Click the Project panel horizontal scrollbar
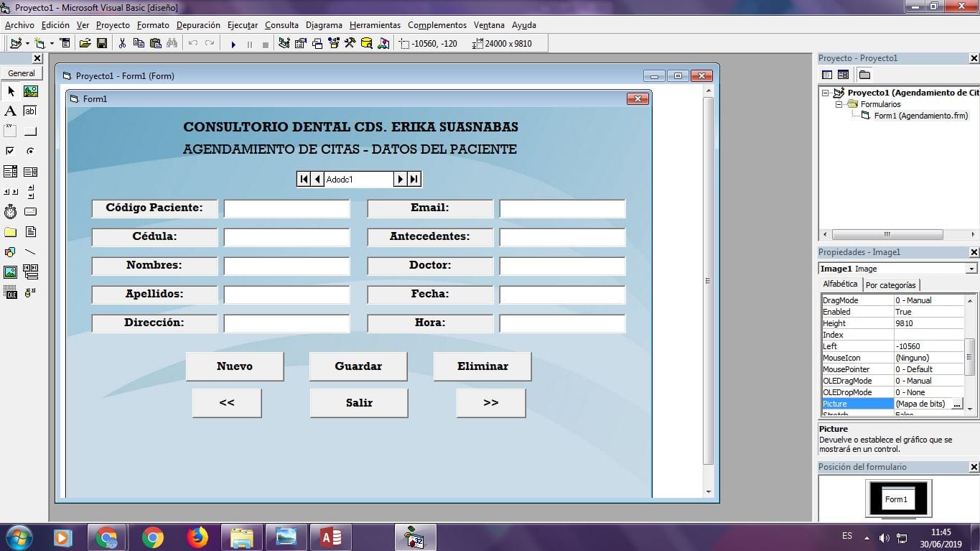Screen dimensions: 980x551 (x=887, y=235)
